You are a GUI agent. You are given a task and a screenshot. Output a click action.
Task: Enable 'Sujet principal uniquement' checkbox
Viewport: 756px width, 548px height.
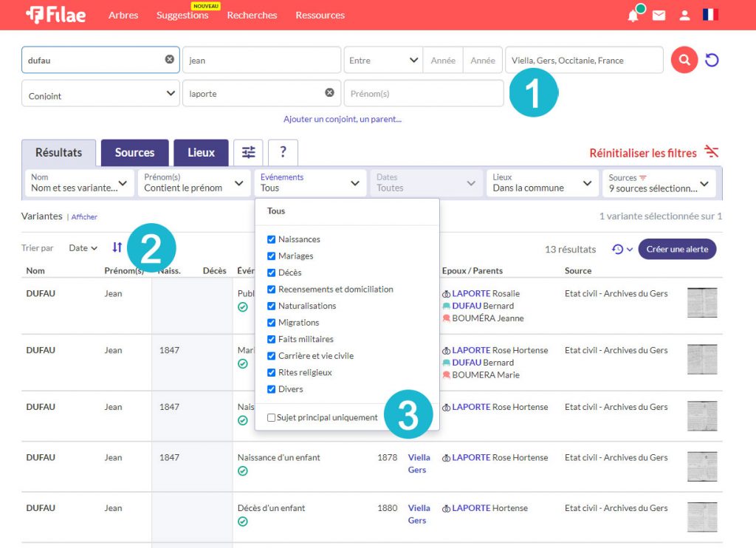[x=272, y=417]
